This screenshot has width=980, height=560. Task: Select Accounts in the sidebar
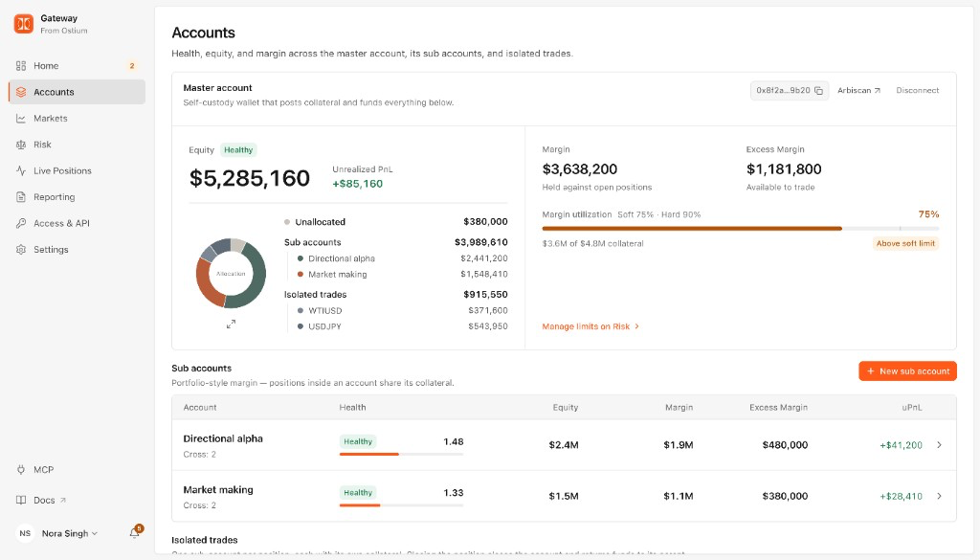click(77, 92)
